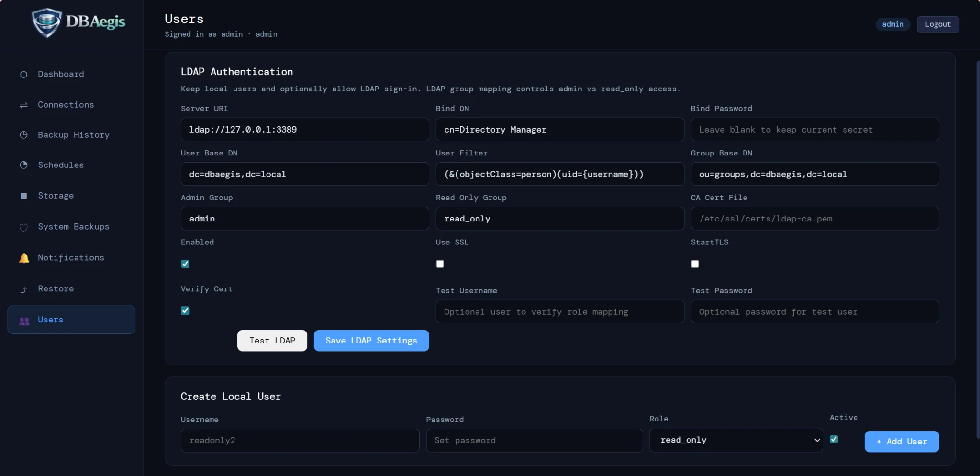This screenshot has width=980, height=476.
Task: Enable the StartTLS checkbox
Action: pos(695,264)
